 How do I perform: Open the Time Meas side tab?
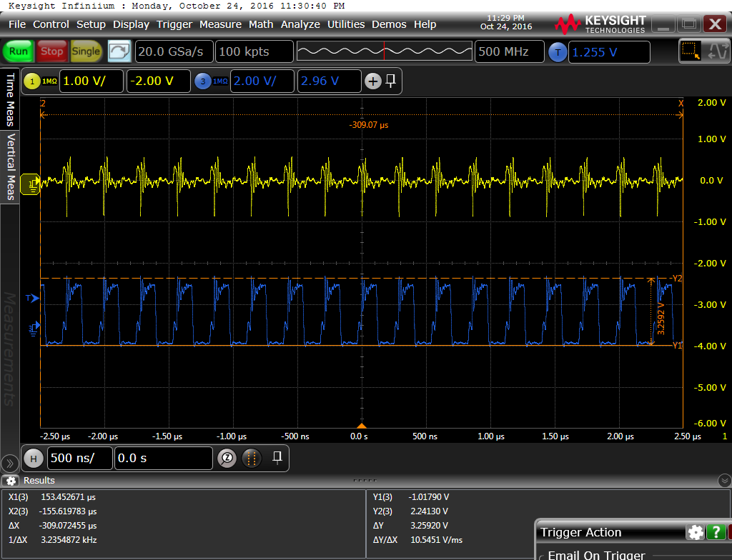point(10,99)
